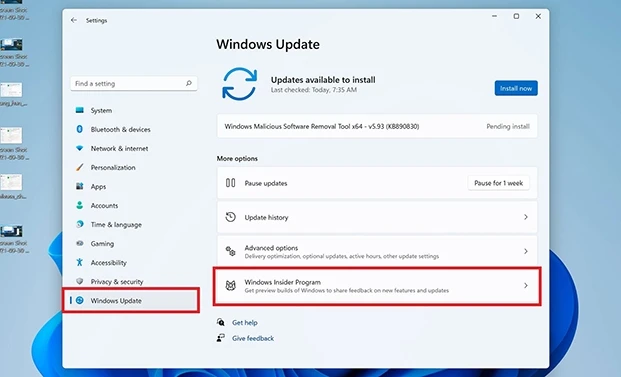Click the Update history clock icon
Image resolution: width=621 pixels, height=377 pixels.
click(x=230, y=217)
